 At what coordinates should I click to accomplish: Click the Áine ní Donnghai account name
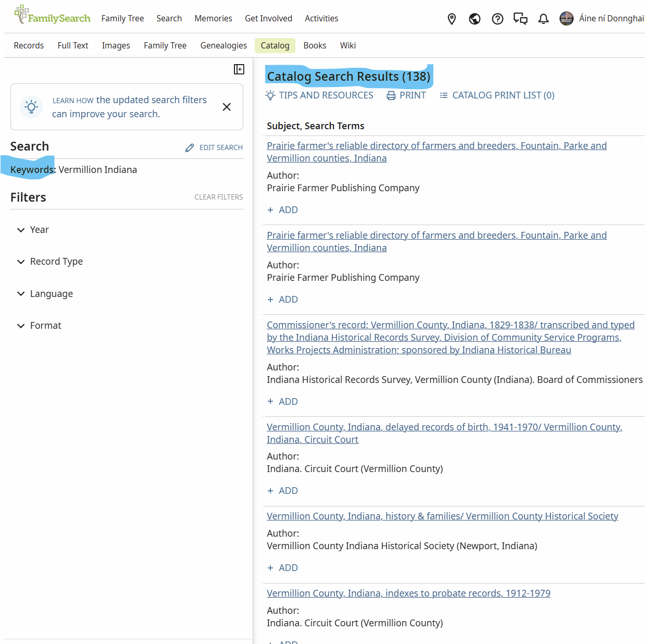pos(612,19)
